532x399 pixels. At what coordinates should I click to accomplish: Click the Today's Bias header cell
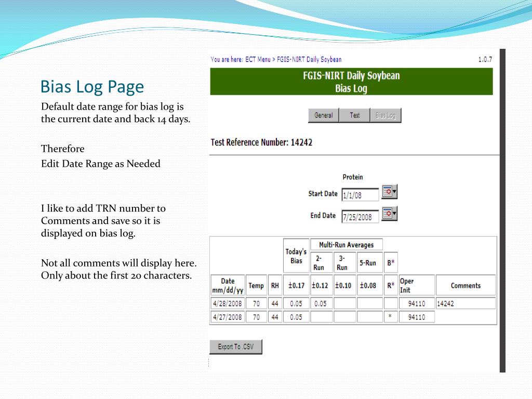pos(296,256)
